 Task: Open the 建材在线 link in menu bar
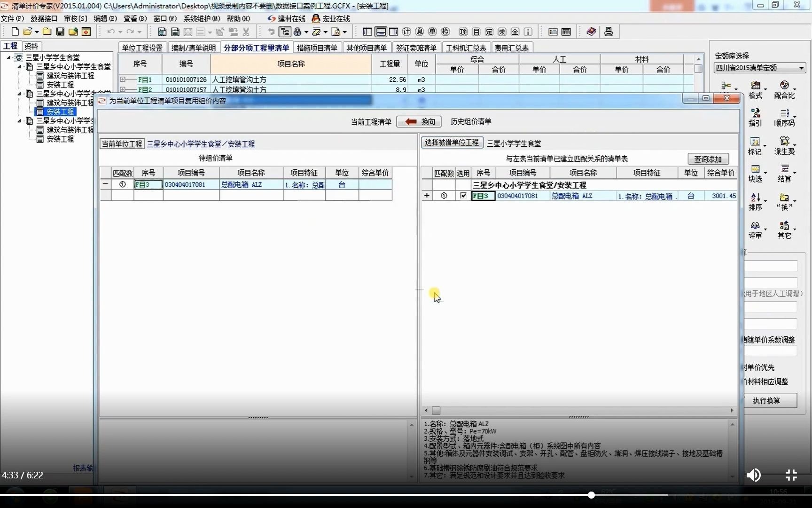tap(286, 18)
